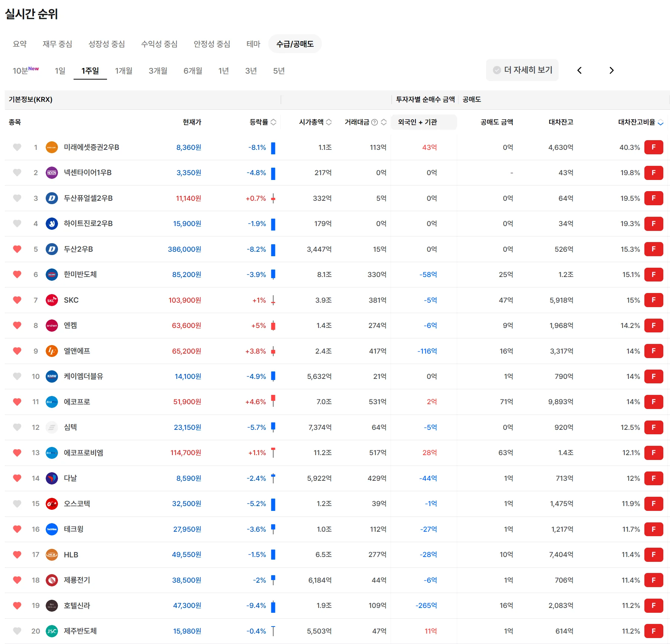
Task: Select the 3개월 period tab
Action: [158, 70]
